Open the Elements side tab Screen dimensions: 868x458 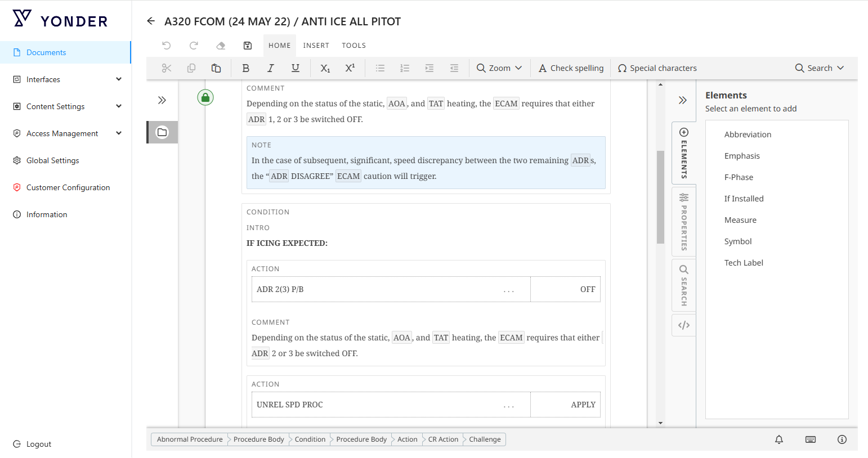[684, 153]
